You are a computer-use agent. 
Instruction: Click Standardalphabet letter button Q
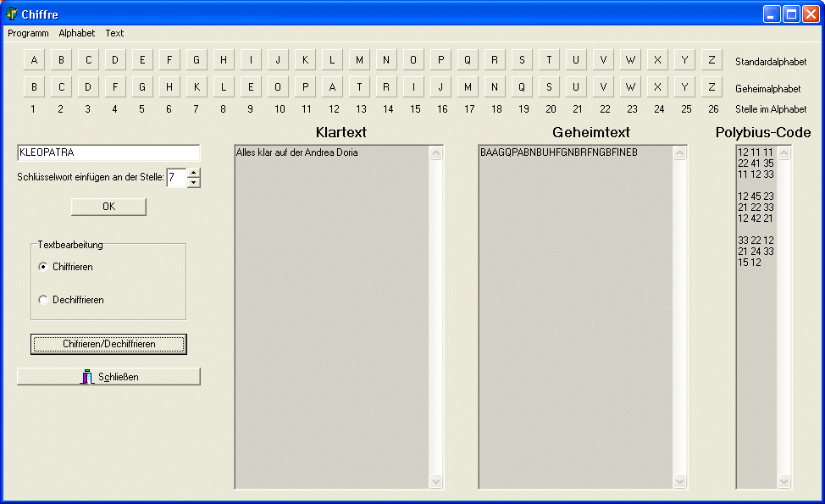(x=468, y=60)
